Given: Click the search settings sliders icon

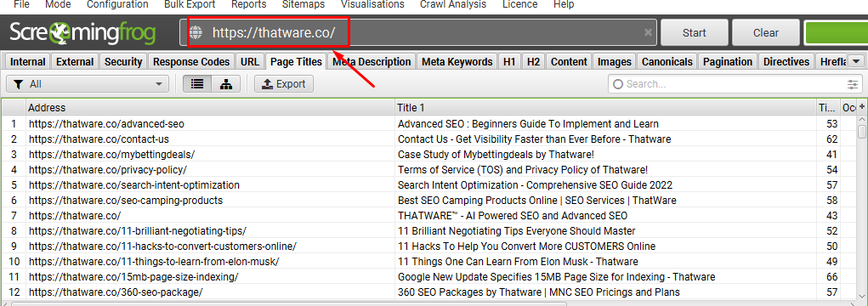Looking at the screenshot, I should [852, 84].
